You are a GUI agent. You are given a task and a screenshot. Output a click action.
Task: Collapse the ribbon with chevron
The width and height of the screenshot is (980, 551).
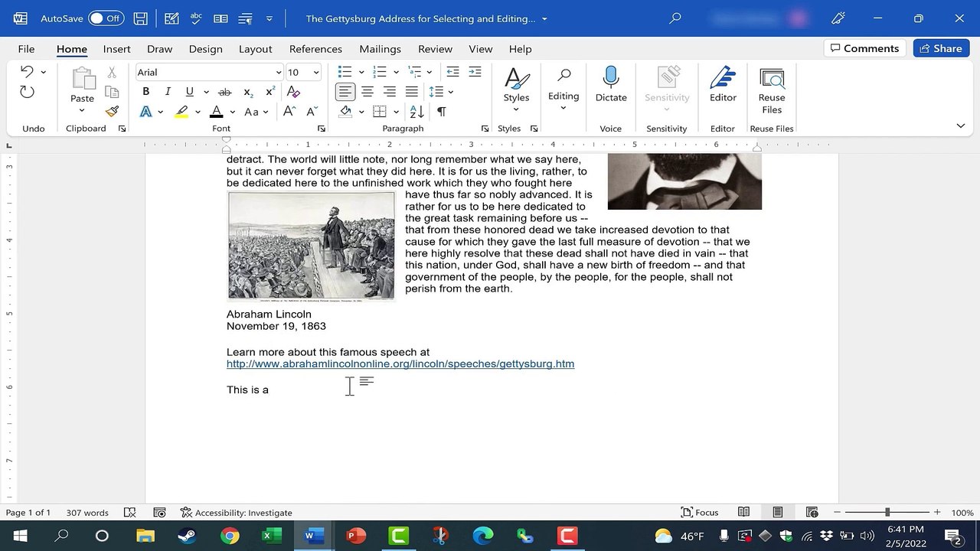(960, 126)
